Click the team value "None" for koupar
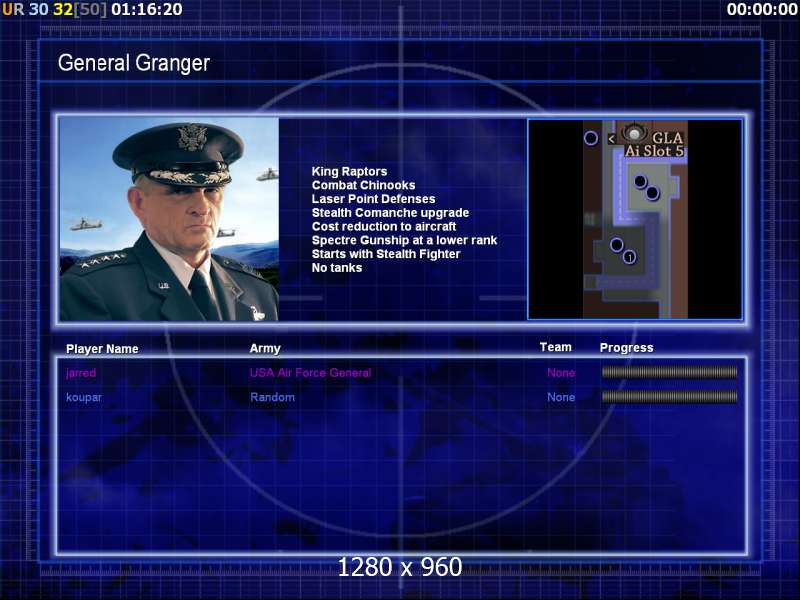 [x=561, y=397]
